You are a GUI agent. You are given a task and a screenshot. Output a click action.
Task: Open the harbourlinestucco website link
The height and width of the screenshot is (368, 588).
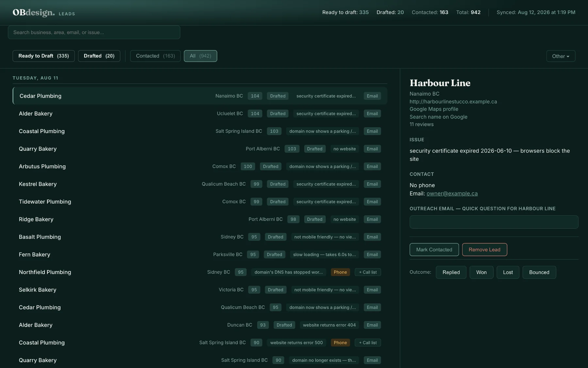click(x=453, y=101)
